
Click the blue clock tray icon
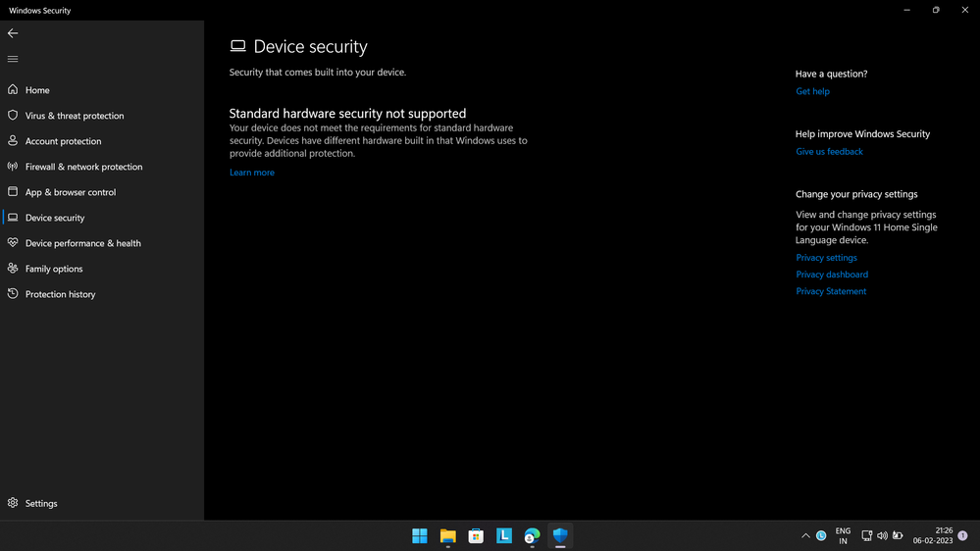[821, 536]
